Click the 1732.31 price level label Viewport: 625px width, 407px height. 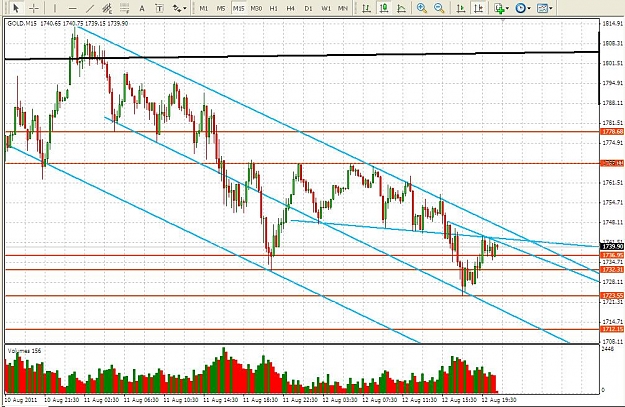tap(612, 270)
